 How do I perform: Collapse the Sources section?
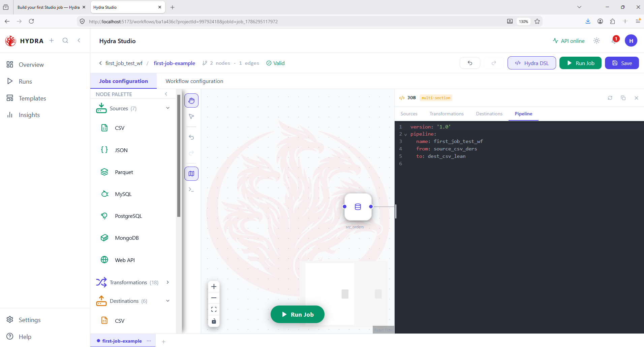pos(168,108)
